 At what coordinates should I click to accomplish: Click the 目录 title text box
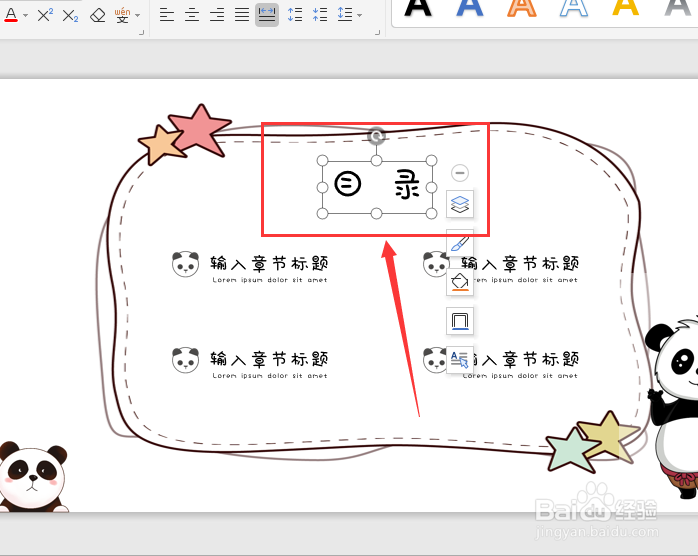pyautogui.click(x=377, y=185)
